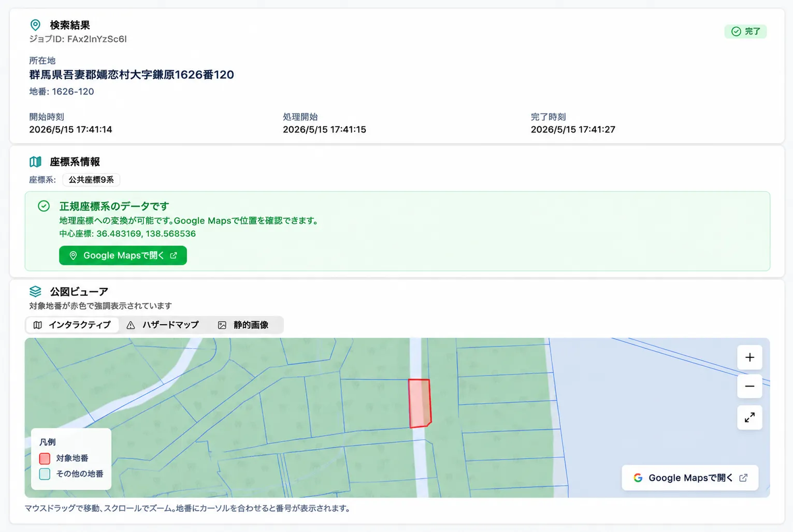The width and height of the screenshot is (793, 532).
Task: Switch to the インタラクティブ tab
Action: [x=73, y=325]
